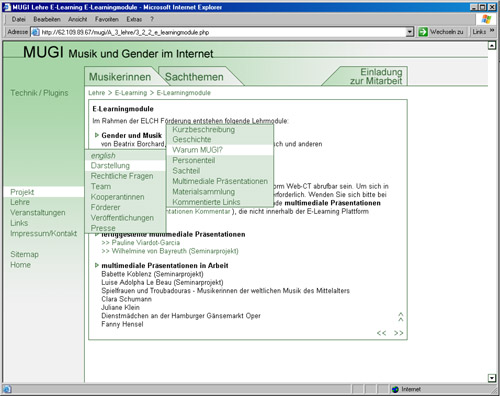This screenshot has height=396, width=500.
Task: Click the page icon in the address bar
Action: point(35,32)
